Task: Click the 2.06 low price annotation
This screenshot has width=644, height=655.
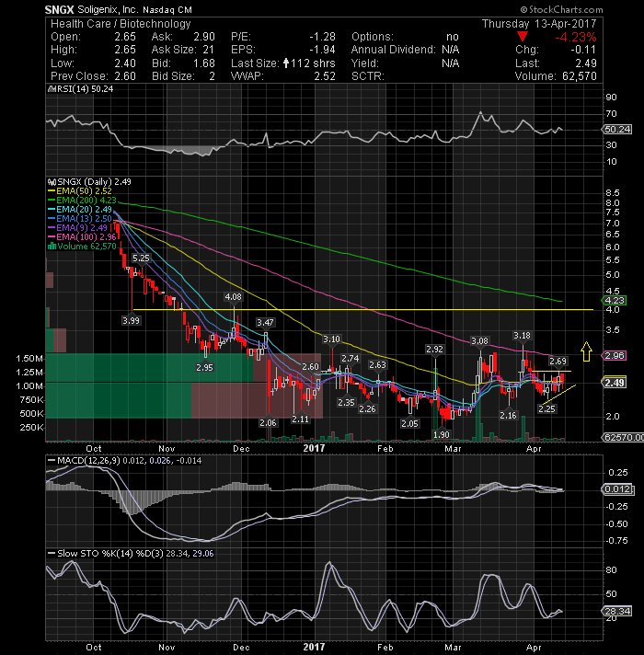Action: pos(268,422)
